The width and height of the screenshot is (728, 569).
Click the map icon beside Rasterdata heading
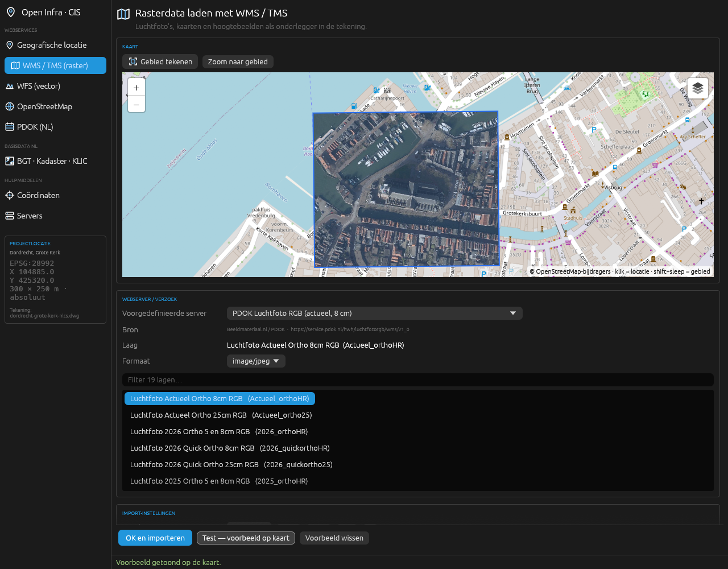click(x=123, y=14)
